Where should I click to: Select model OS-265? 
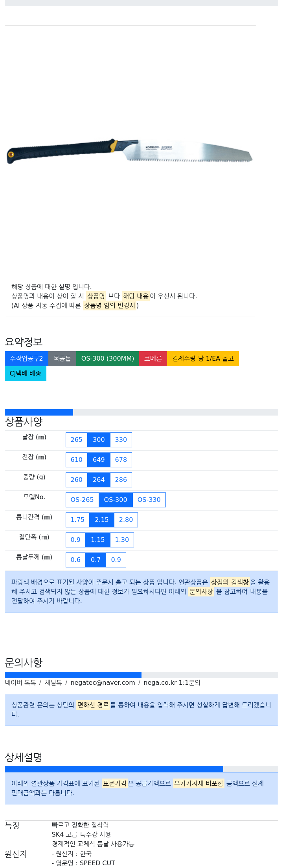[82, 500]
